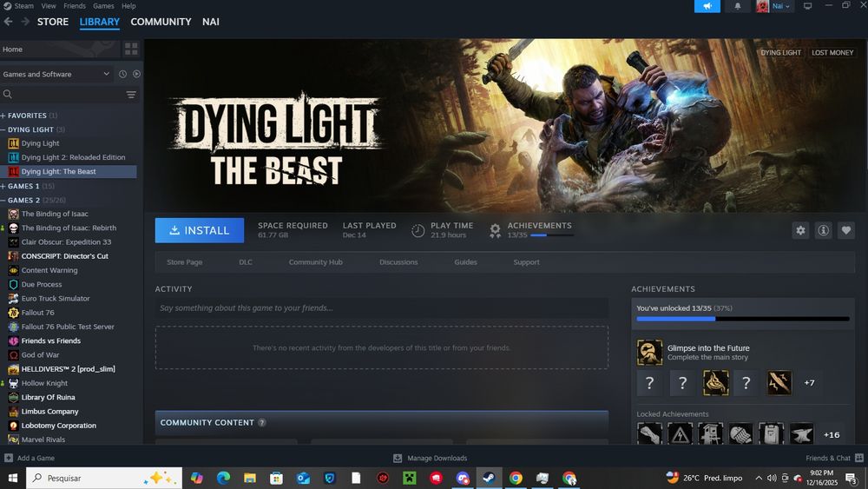The height and width of the screenshot is (489, 868).
Task: Collapse the DYING LIGHT collection
Action: pos(3,129)
